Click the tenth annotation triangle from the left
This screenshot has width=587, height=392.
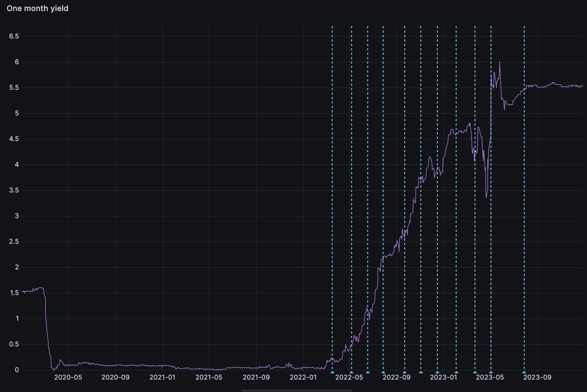(491, 372)
